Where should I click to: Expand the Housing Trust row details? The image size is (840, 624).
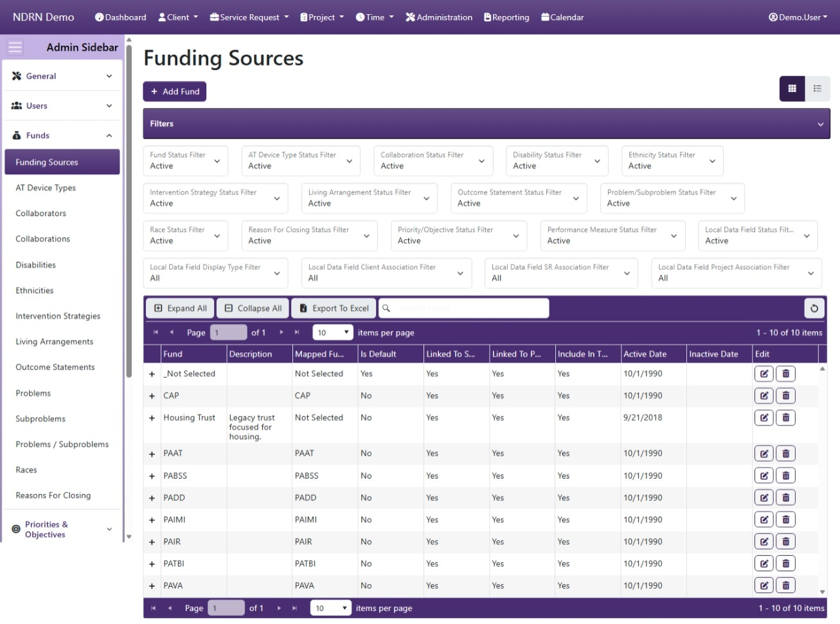point(152,418)
